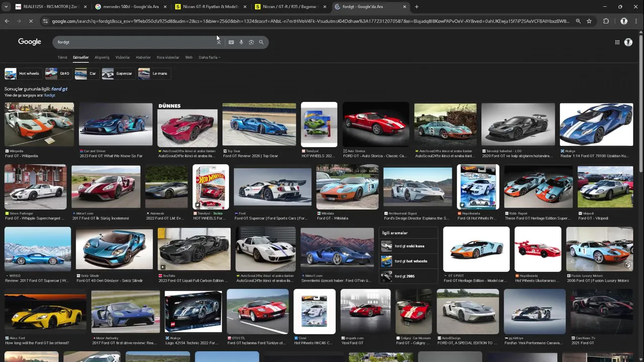Open 2023 Ford GT Liquid Carbon YouTube image
Image resolution: width=644 pixels, height=362 pixels.
pyautogui.click(x=194, y=249)
